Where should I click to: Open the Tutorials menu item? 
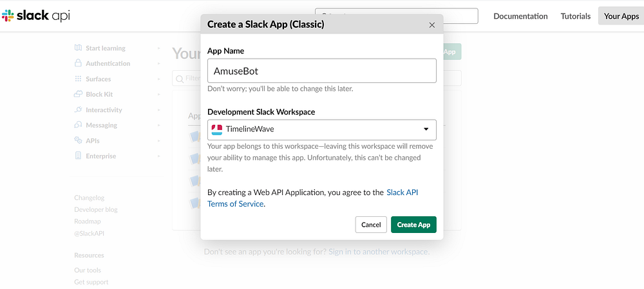click(x=575, y=16)
